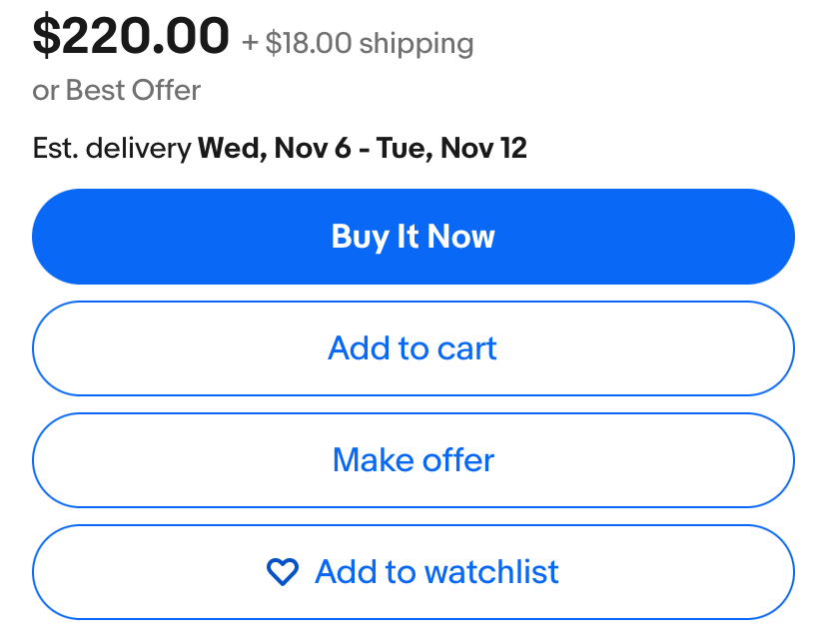Viewport: 827px width, 644px height.
Task: Open the Make offer dialog
Action: 413,460
